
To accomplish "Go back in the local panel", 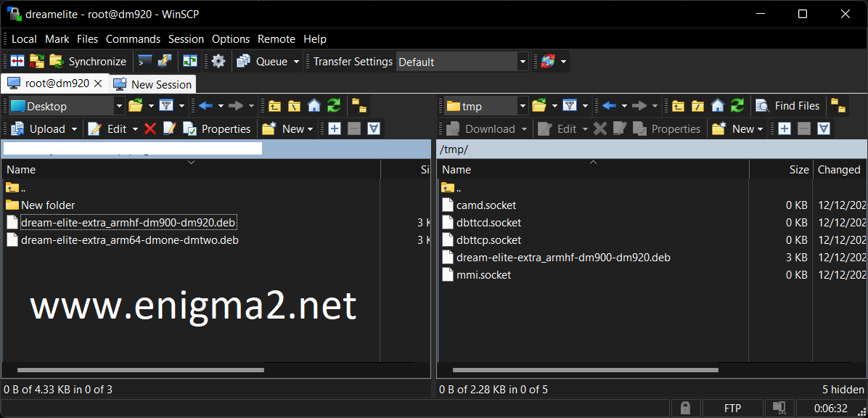I will [x=206, y=106].
